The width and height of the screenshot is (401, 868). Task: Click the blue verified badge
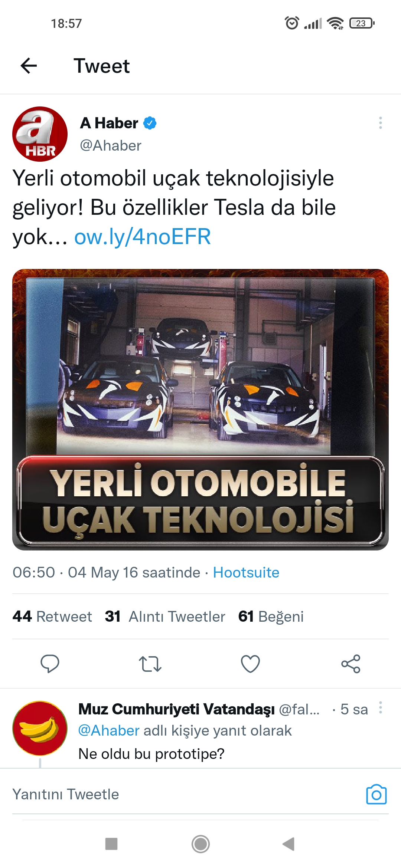pos(150,123)
